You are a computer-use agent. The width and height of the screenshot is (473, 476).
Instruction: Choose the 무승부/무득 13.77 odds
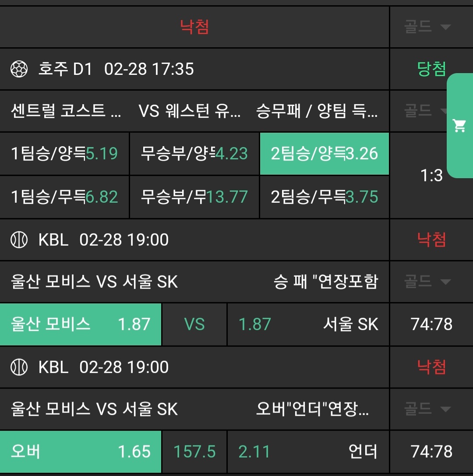click(194, 197)
